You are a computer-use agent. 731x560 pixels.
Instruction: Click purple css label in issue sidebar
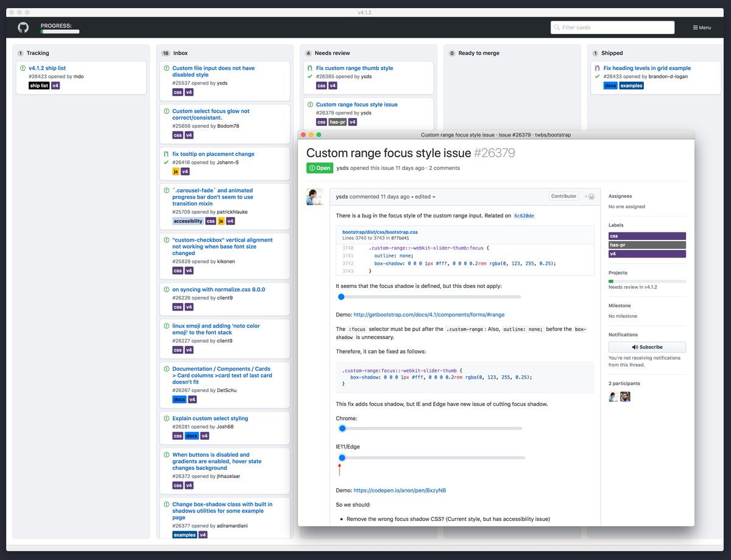coord(647,236)
